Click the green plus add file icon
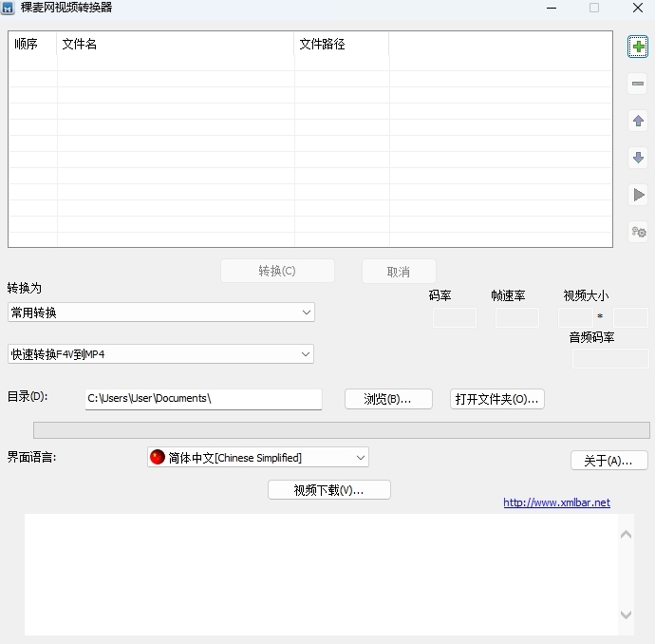Image resolution: width=655 pixels, height=644 pixels. pos(638,47)
